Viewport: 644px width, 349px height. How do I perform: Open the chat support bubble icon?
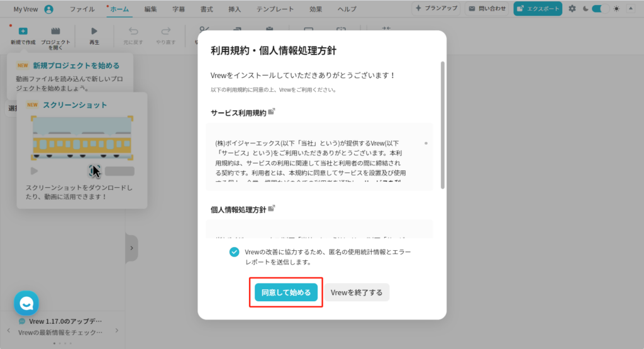[x=26, y=303]
